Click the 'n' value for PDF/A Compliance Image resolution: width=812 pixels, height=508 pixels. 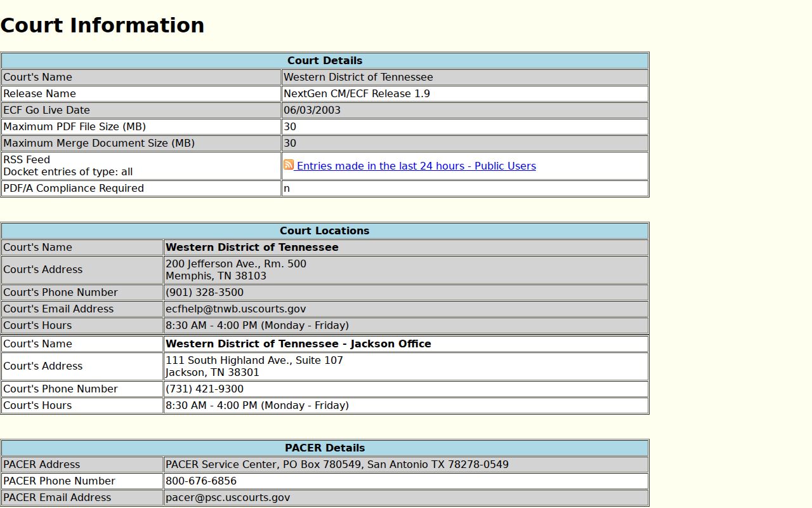click(287, 188)
